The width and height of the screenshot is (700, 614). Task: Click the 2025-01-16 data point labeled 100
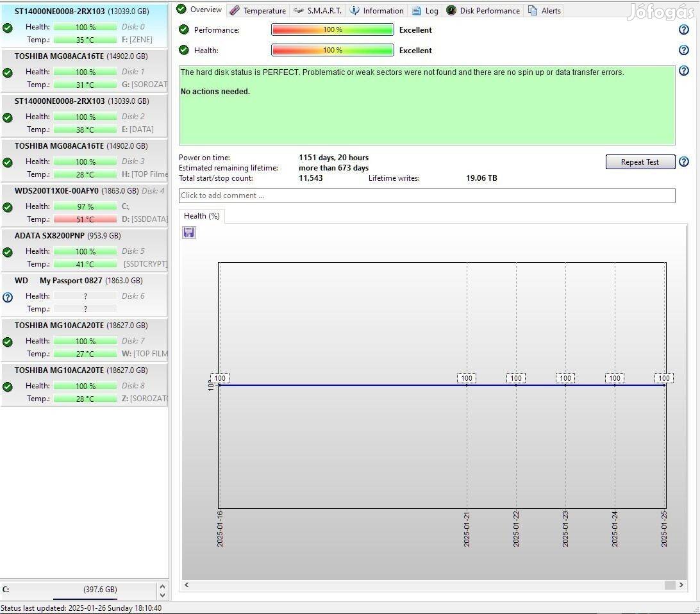[x=220, y=378]
